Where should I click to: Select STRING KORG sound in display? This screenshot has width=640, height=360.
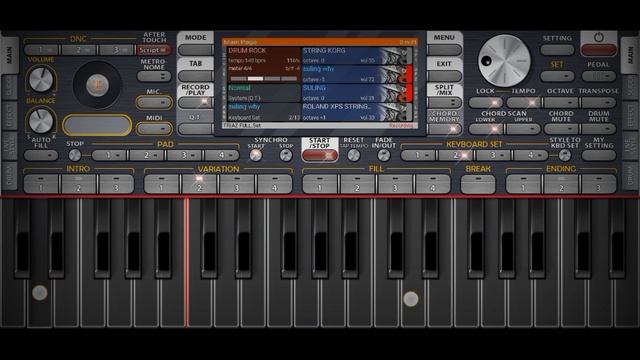[356, 56]
